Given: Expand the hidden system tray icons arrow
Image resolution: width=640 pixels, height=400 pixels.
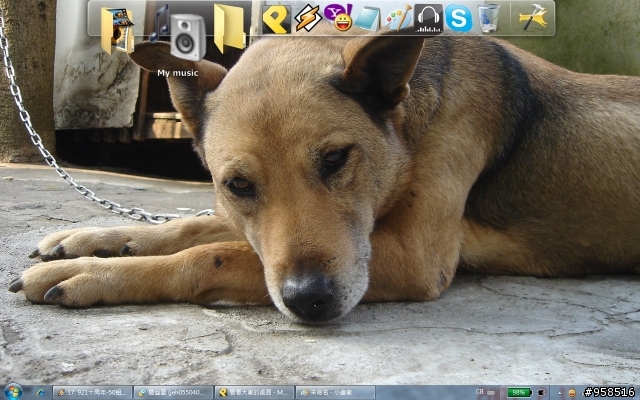Looking at the screenshot, I should coord(558,393).
